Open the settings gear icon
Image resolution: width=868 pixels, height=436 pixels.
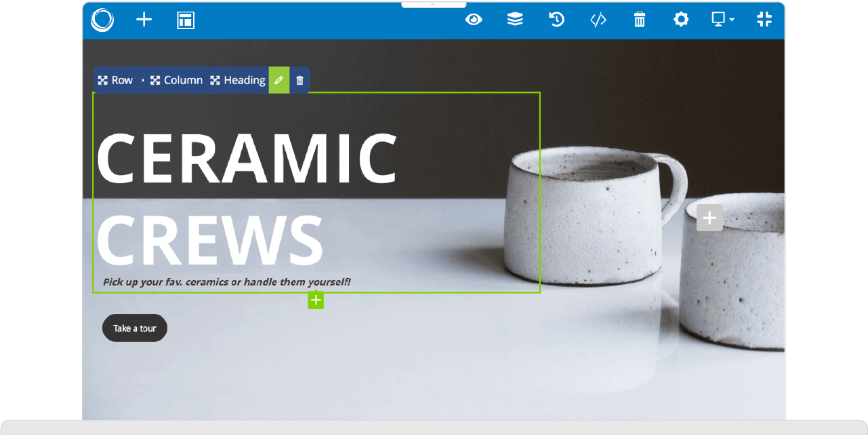click(x=681, y=20)
